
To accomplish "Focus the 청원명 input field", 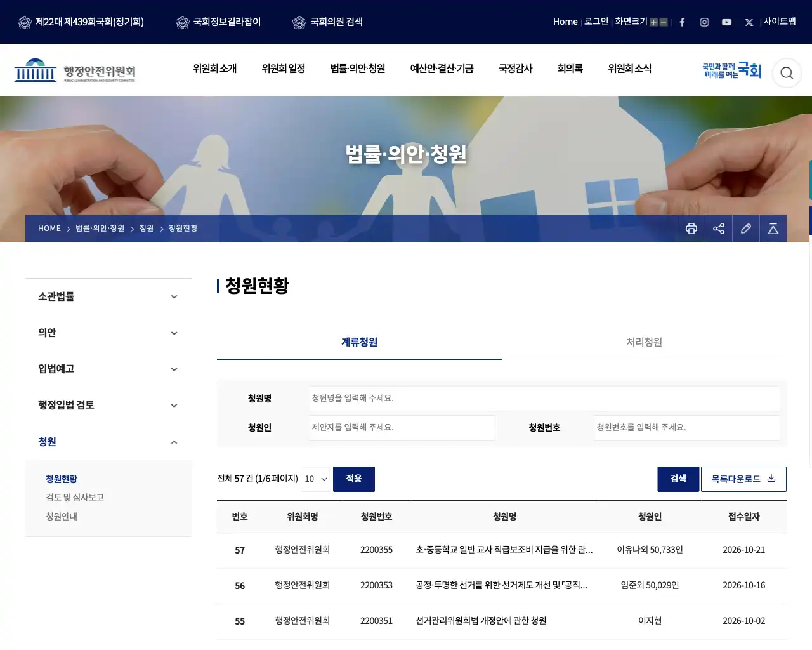I will [544, 399].
